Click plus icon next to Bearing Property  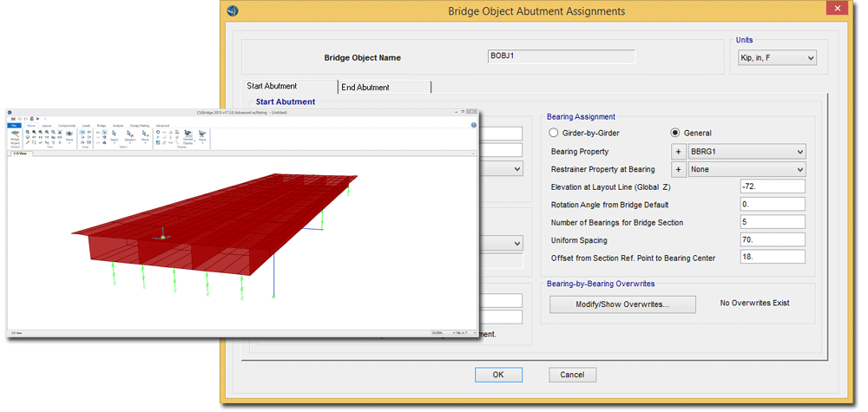pyautogui.click(x=679, y=152)
